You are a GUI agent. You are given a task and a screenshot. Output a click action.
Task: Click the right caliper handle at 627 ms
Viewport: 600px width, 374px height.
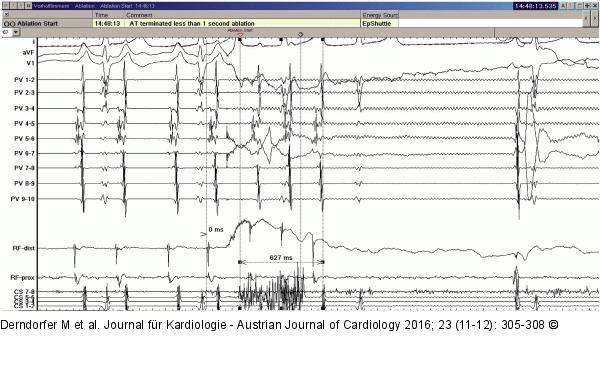323,262
